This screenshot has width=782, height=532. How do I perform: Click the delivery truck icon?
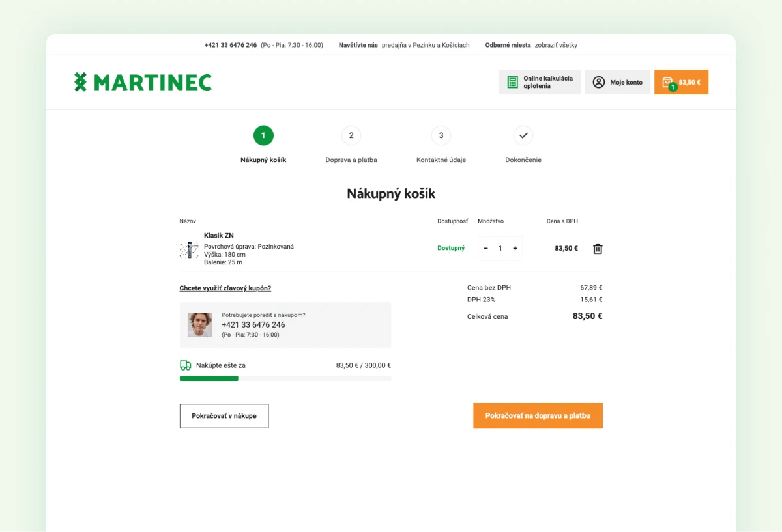pos(186,365)
